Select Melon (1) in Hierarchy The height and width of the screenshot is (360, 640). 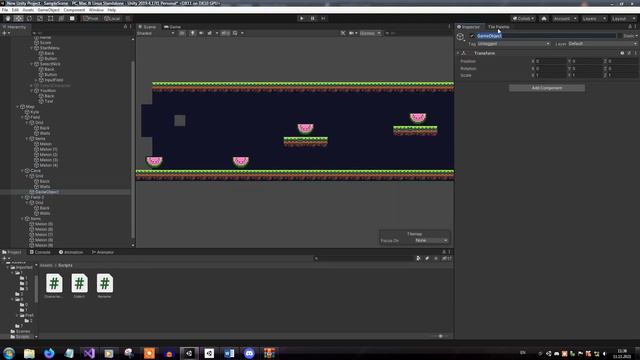point(48,149)
